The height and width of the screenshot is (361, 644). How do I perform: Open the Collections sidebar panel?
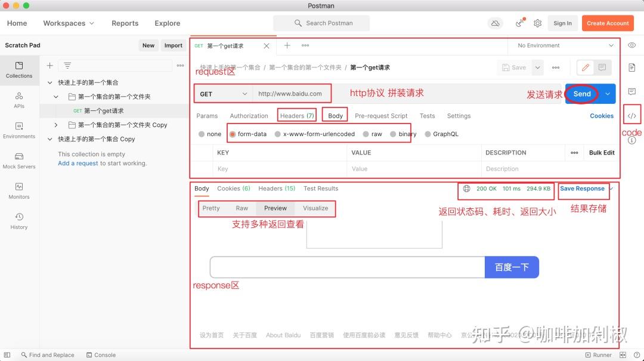(19, 70)
